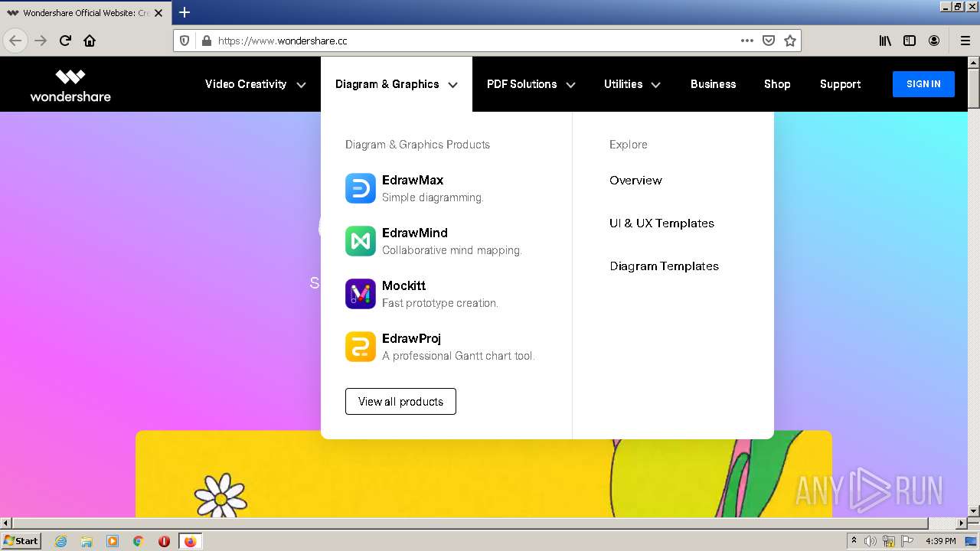Open the EdrawMax product icon
Viewport: 980px width, 551px height.
pos(360,188)
